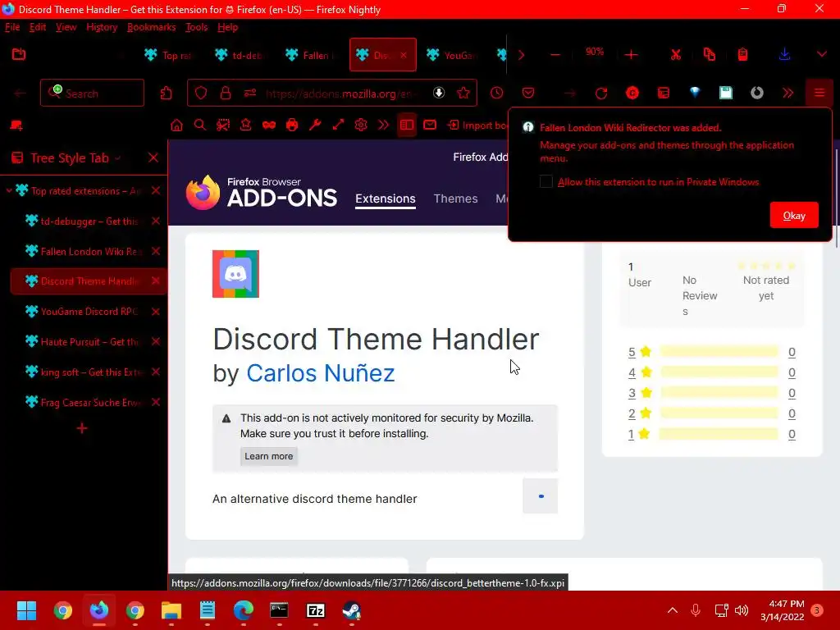Click the fullscreen arrows icon
This screenshot has height=630, width=840.
pyautogui.click(x=338, y=126)
